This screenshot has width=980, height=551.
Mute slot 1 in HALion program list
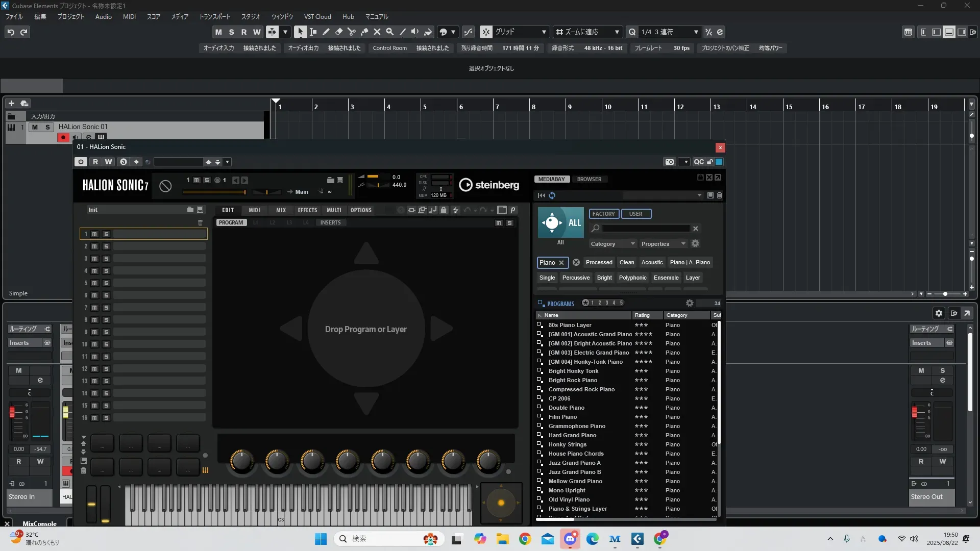click(x=94, y=234)
